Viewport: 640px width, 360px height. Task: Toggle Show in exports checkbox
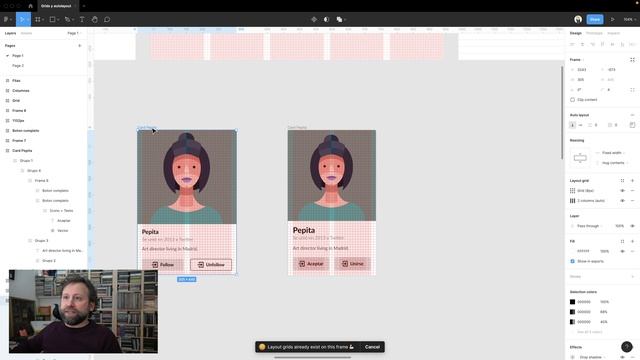click(x=573, y=261)
